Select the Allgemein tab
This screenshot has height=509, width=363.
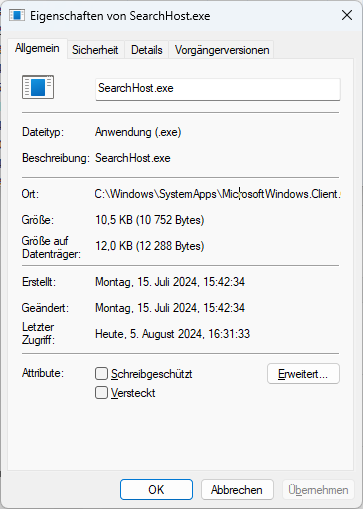[37, 49]
